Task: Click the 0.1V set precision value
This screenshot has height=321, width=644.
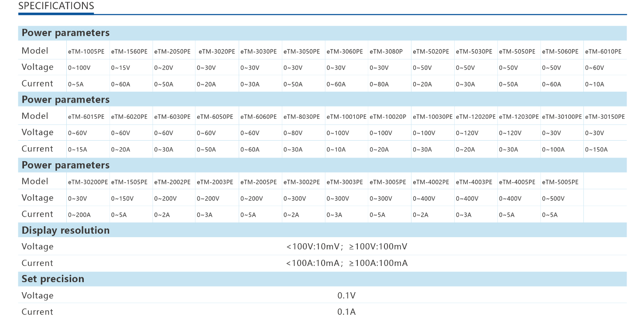Action: pos(346,296)
